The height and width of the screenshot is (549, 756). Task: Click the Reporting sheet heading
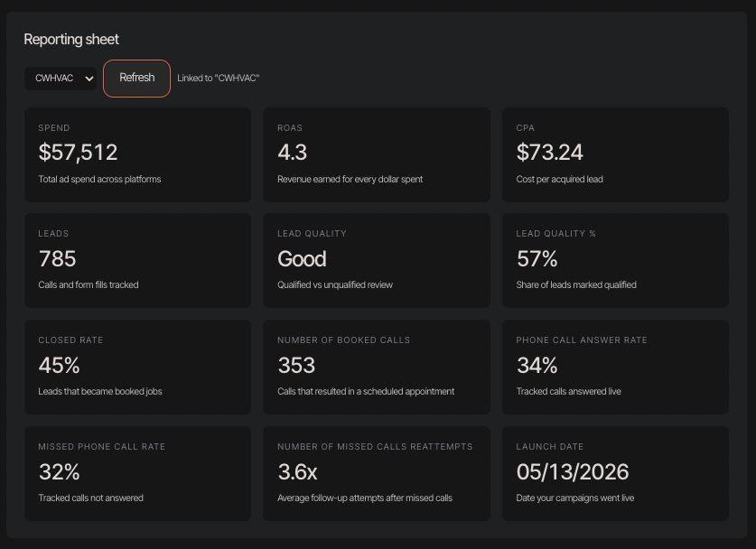70,39
